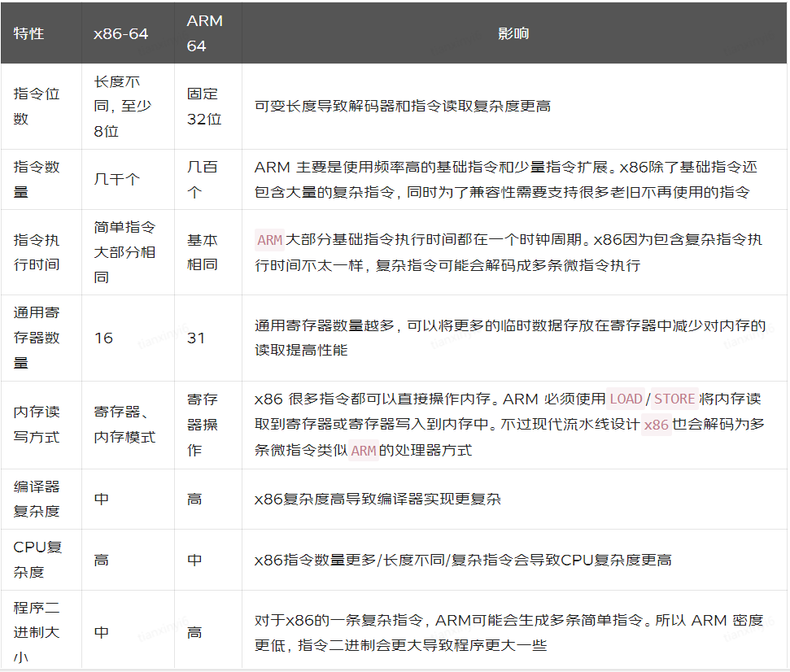This screenshot has width=790, height=672.
Task: Click '高' in the 编译器复杂度 row
Action: point(194,500)
